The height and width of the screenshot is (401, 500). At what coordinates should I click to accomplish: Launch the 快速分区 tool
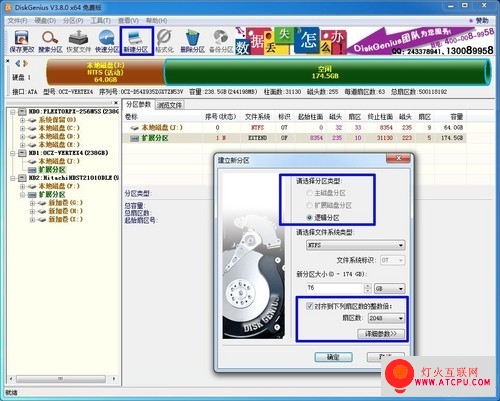[x=107, y=41]
